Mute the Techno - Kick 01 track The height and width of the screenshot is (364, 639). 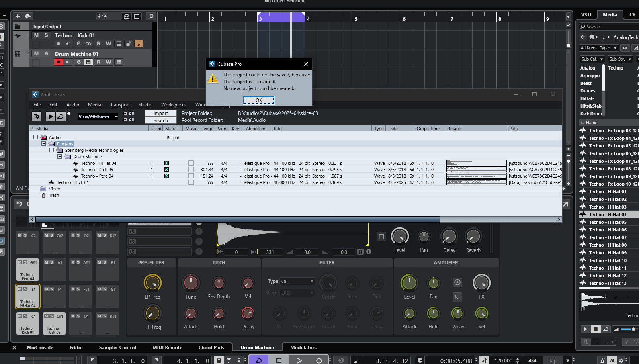coord(37,35)
